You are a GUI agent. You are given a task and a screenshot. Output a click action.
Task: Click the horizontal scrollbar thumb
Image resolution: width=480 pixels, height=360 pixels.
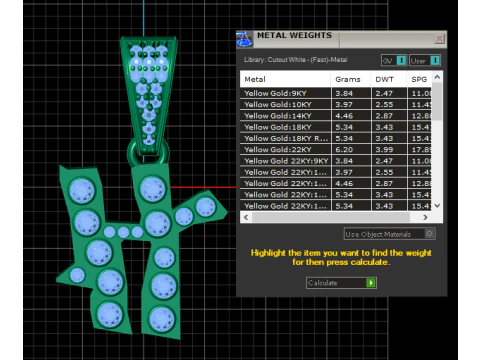click(x=331, y=217)
